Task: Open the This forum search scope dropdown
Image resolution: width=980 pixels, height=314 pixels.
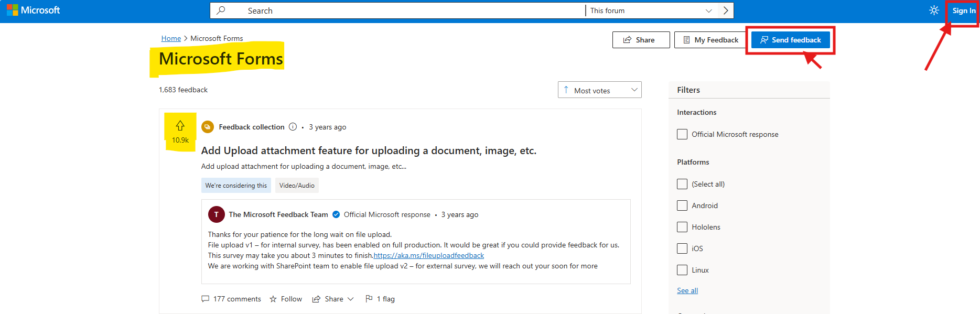Action: [652, 10]
